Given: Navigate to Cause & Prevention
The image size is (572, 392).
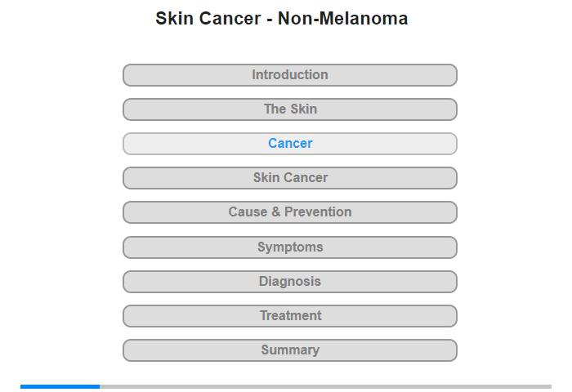Looking at the screenshot, I should 290,212.
